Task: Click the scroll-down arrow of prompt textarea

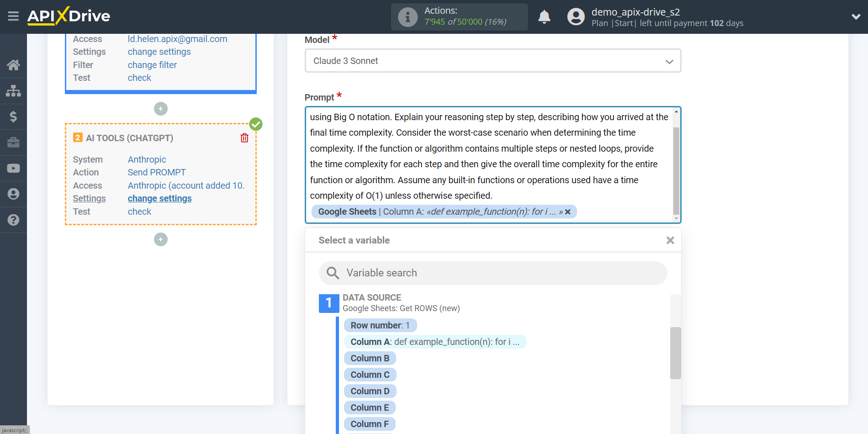Action: coord(676,219)
